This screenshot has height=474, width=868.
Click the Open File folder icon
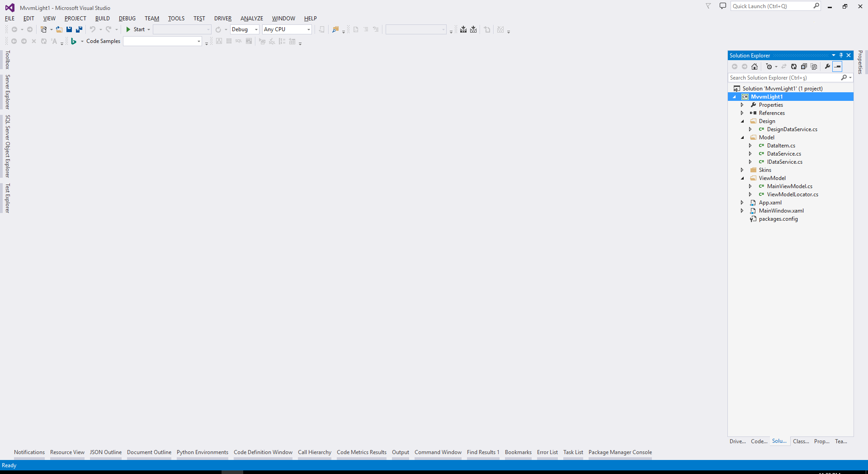pos(59,29)
